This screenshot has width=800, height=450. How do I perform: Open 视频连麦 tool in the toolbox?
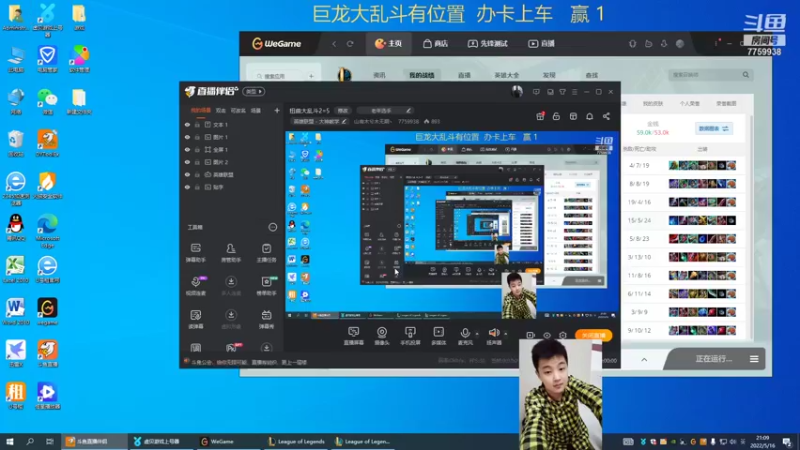coord(195,286)
